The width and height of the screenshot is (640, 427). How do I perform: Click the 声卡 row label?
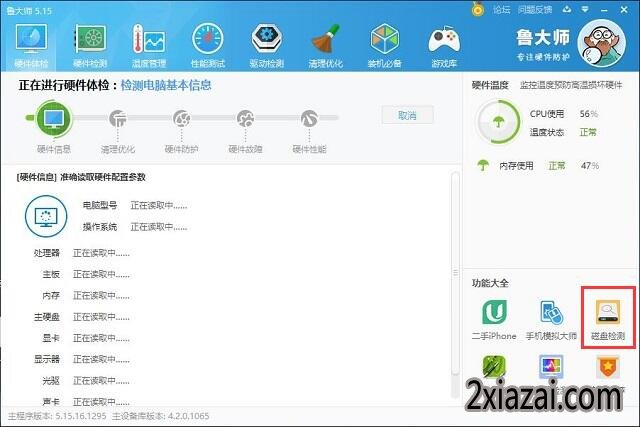(51, 402)
